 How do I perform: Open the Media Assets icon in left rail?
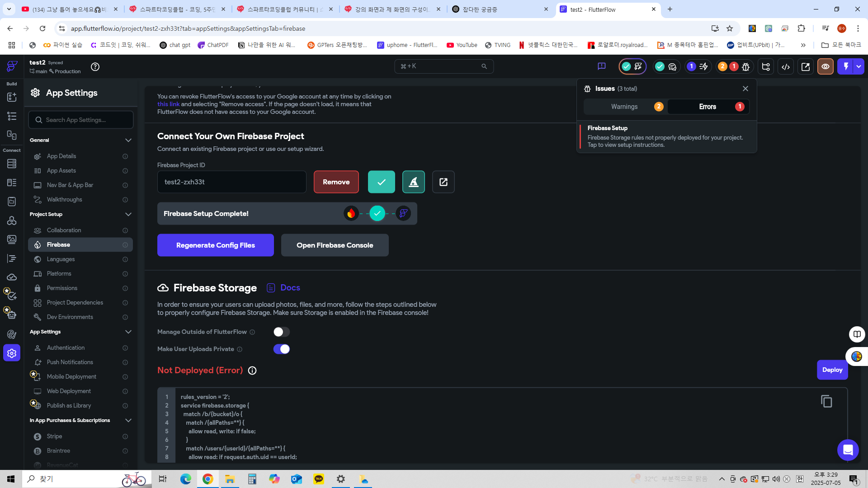click(x=12, y=239)
